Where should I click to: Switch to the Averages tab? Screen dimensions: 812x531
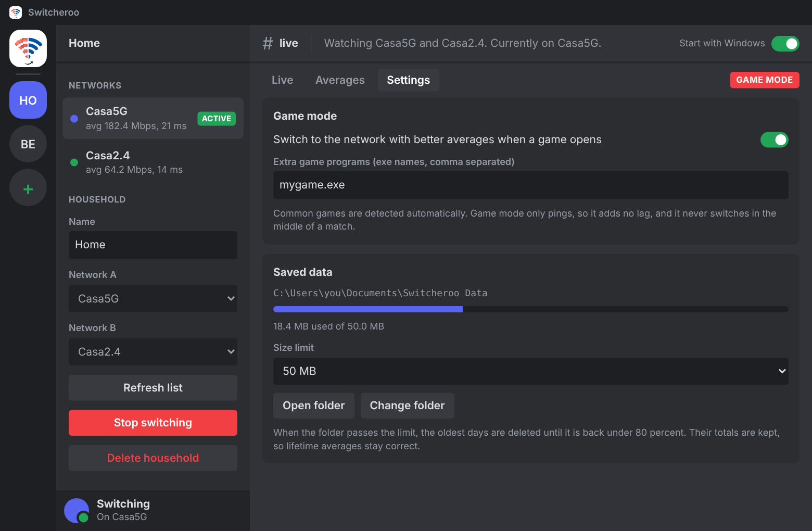pyautogui.click(x=340, y=80)
